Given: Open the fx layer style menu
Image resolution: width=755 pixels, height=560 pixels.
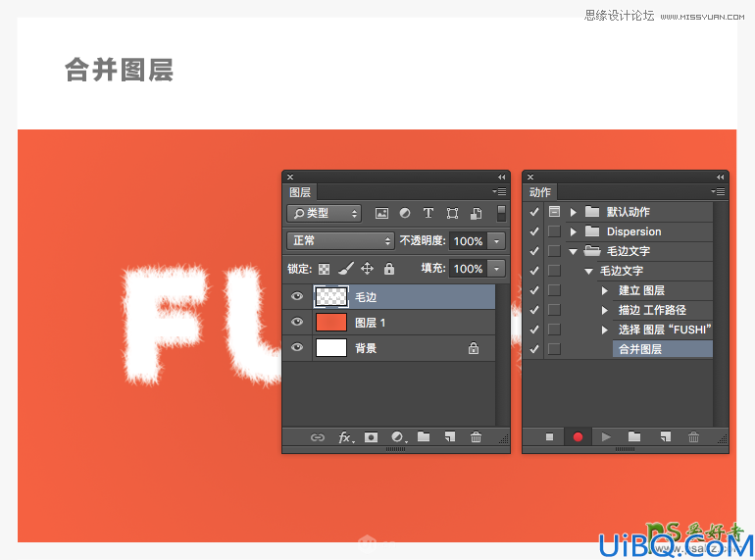Looking at the screenshot, I should coord(346,437).
